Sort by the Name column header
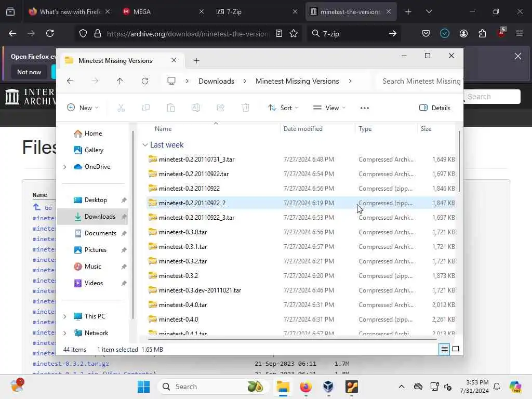532x399 pixels. pos(163,129)
